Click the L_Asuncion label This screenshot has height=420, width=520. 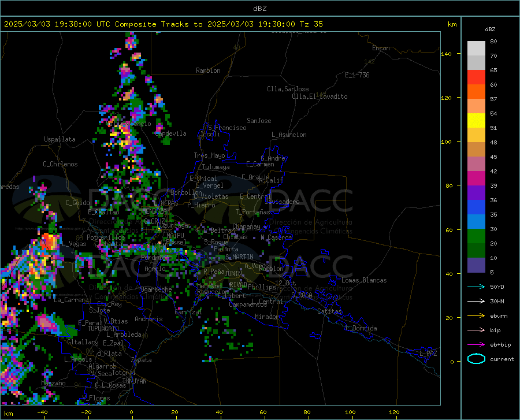[x=289, y=135]
